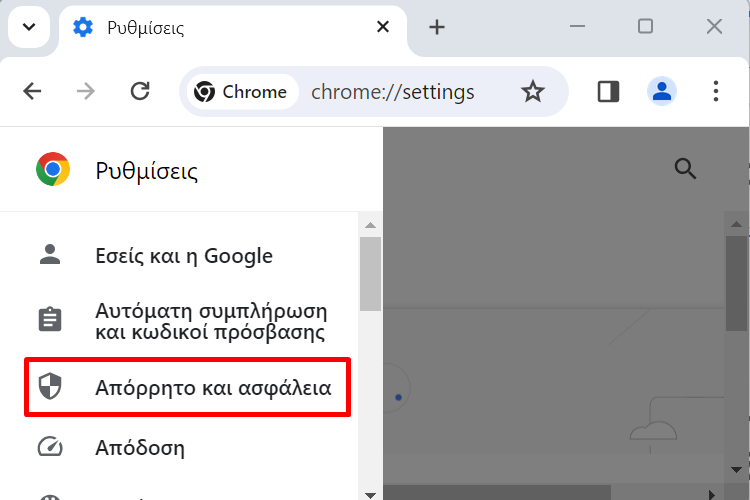Click the shield privacy icon

pos(50,386)
